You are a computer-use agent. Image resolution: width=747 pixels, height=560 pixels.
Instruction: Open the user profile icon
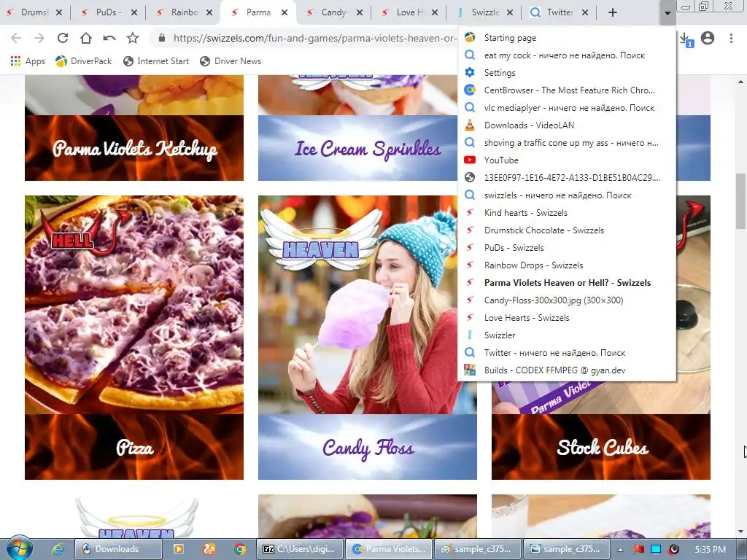(708, 38)
